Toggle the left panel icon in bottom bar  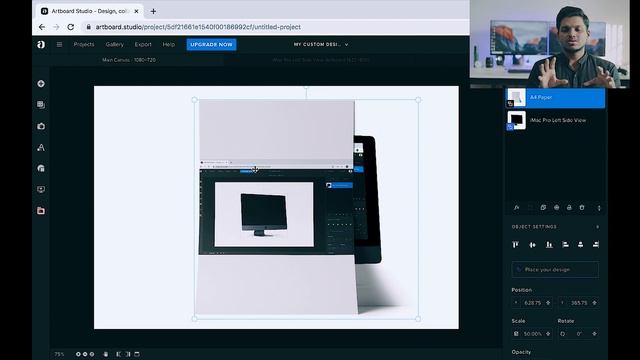(x=118, y=354)
